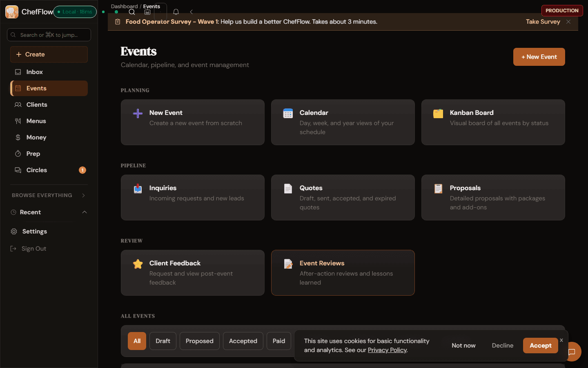Image resolution: width=588 pixels, height=368 pixels.
Task: Click the Take Survey link
Action: pos(543,22)
